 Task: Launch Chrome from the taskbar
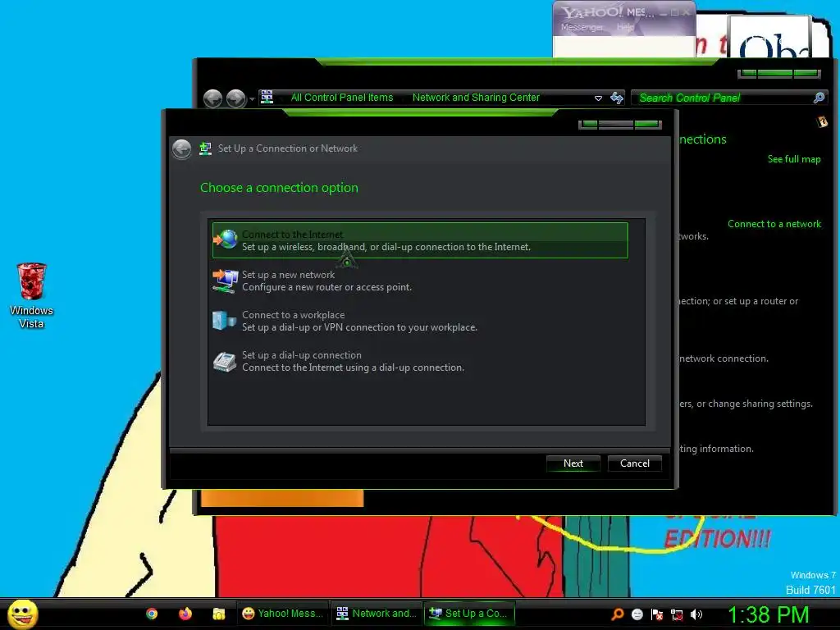tap(152, 614)
